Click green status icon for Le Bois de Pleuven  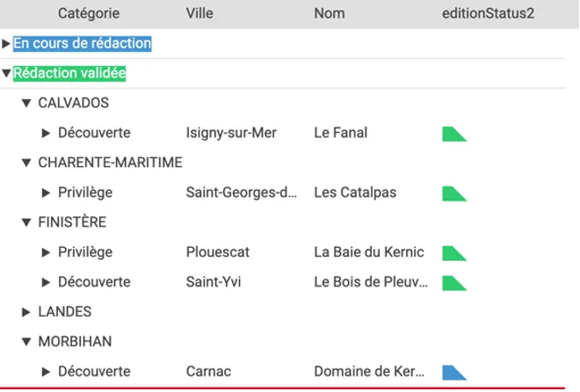[x=453, y=283]
